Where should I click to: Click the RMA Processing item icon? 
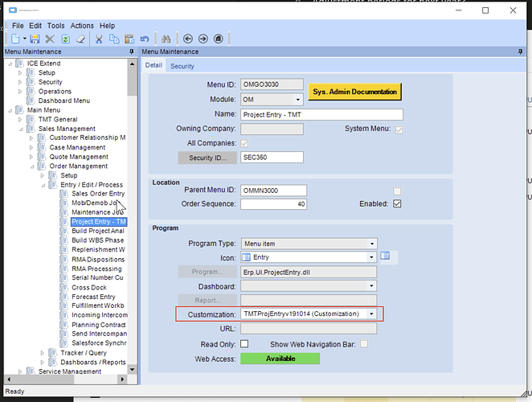(x=63, y=269)
